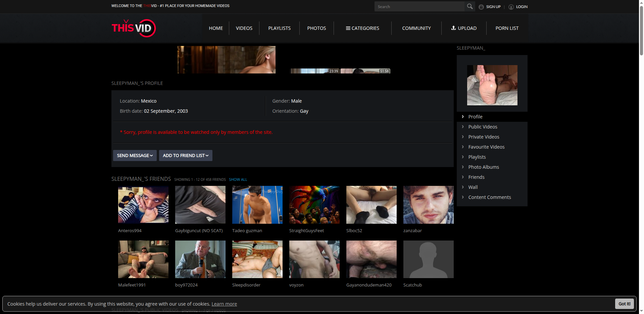Screen dimensions: 644x314
Task: Click the chevron beside Public Videos
Action: tap(463, 127)
